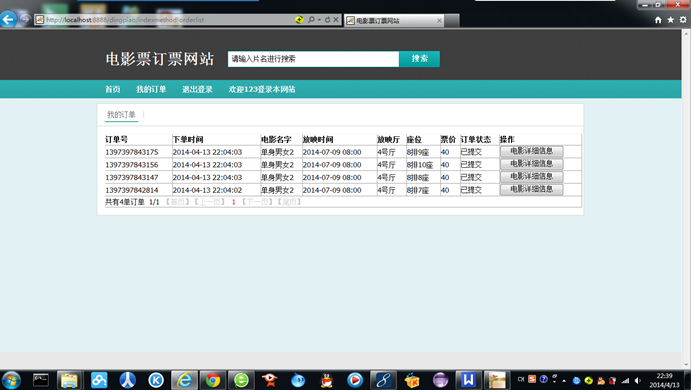Open the browser Tools gear icon

point(683,19)
